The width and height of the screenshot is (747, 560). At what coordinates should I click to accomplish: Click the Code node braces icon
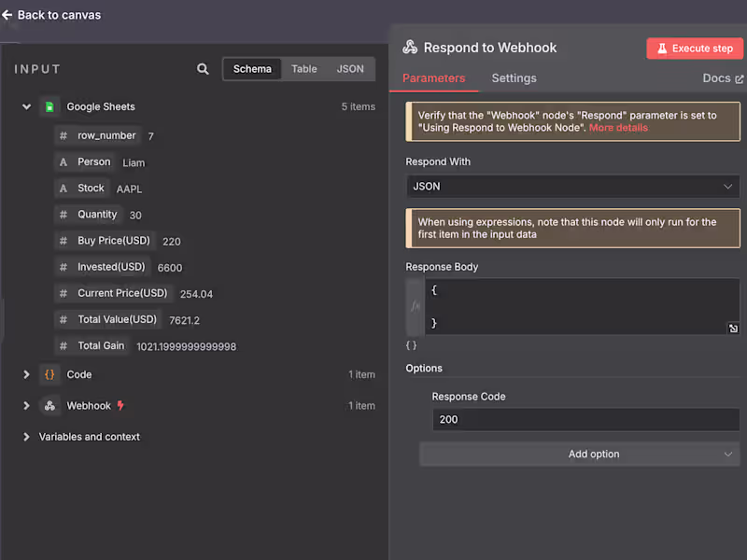[x=49, y=374]
